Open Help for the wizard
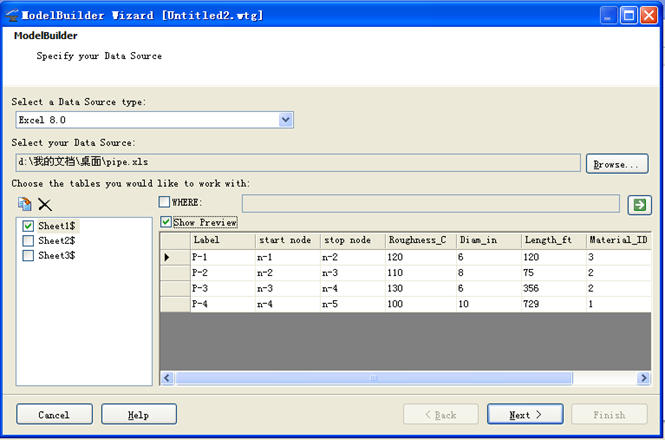The image size is (665, 440). [x=139, y=414]
